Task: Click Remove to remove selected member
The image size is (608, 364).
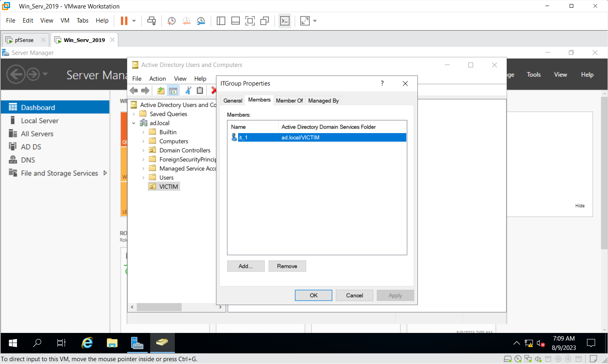Action: pos(287,266)
